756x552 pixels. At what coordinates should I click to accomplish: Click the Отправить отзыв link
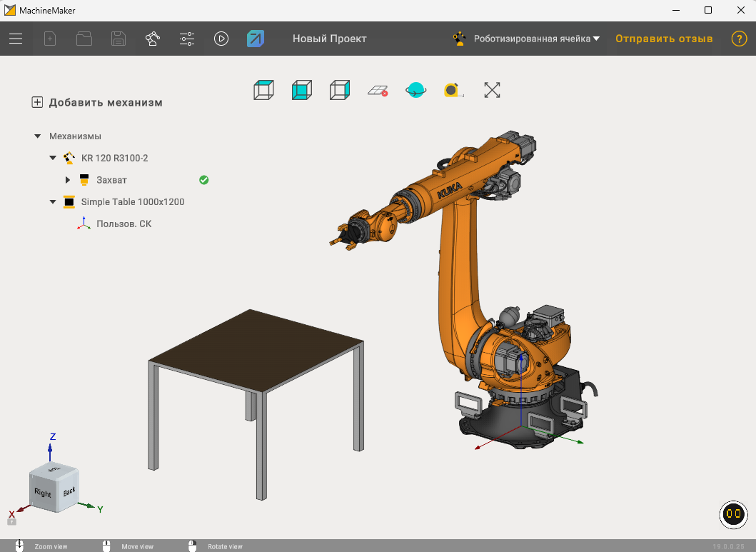point(664,39)
